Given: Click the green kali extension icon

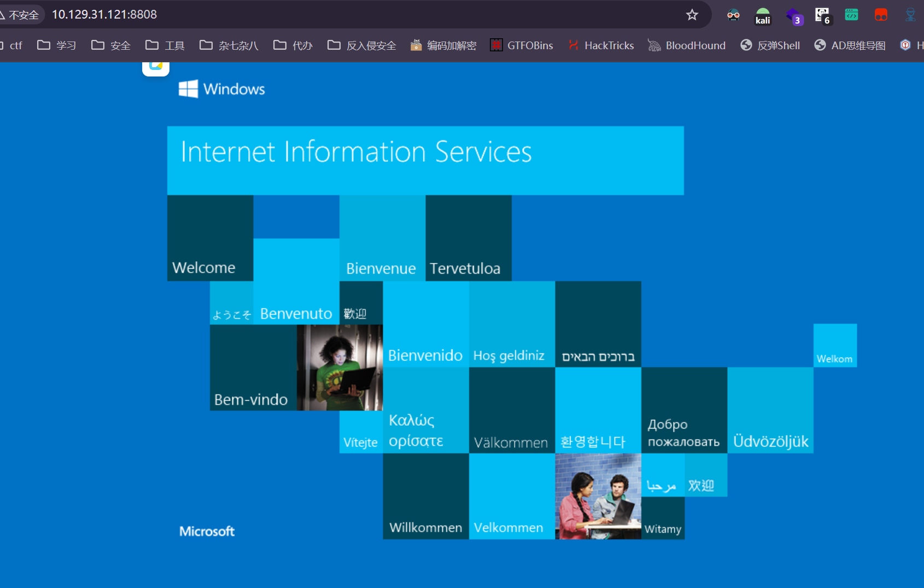Looking at the screenshot, I should [763, 16].
